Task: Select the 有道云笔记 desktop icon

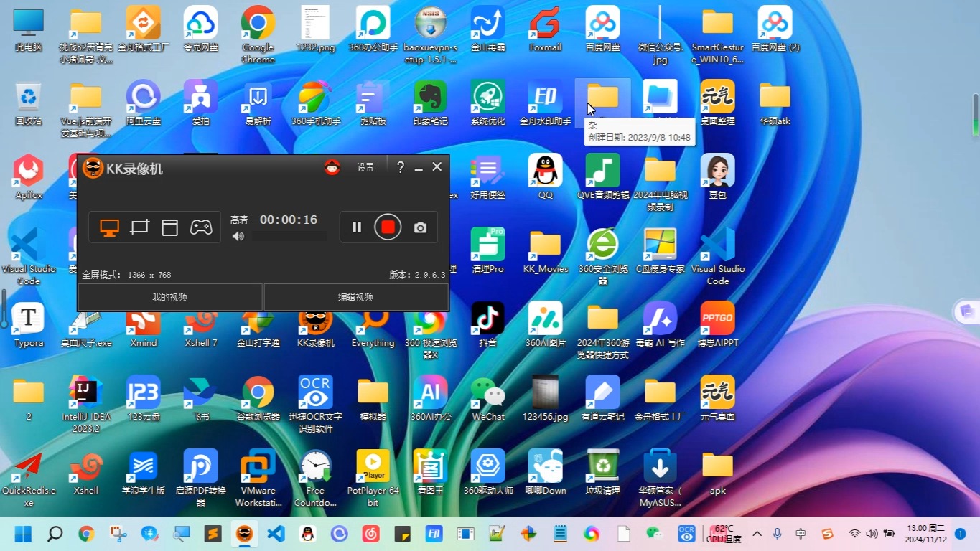Action: [603, 398]
